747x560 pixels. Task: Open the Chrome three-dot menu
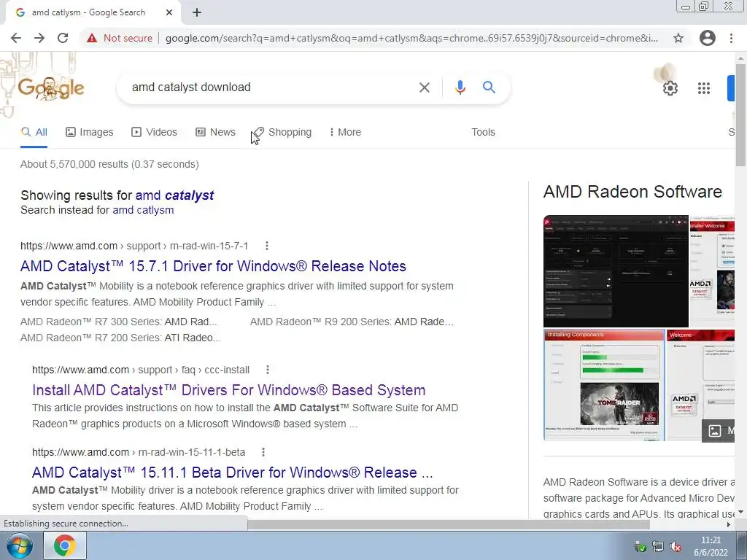tap(731, 38)
